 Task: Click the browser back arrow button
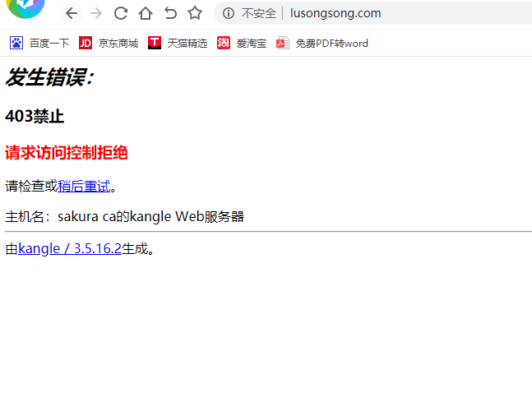tap(72, 14)
